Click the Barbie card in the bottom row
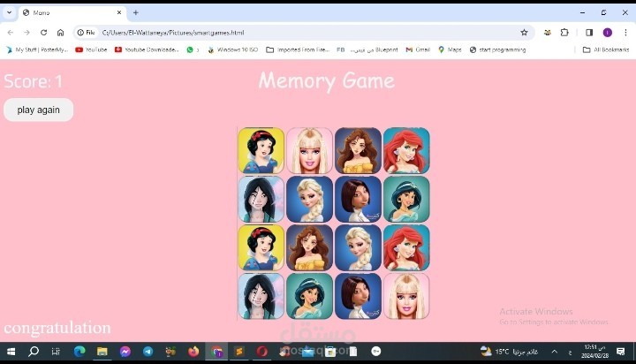636x364 pixels. pos(406,296)
